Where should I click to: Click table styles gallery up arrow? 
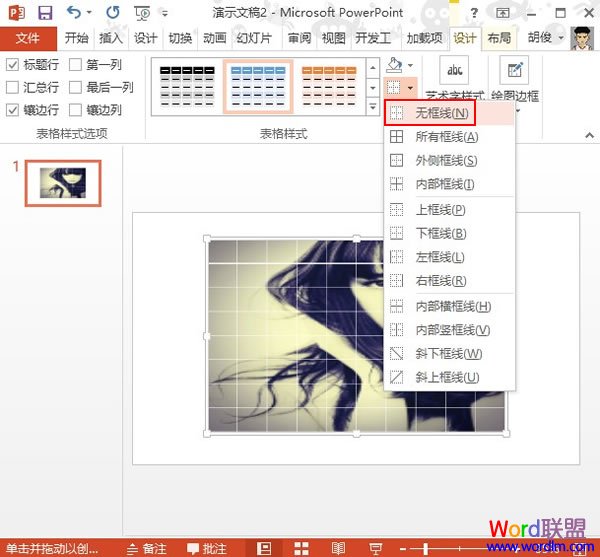(x=373, y=67)
